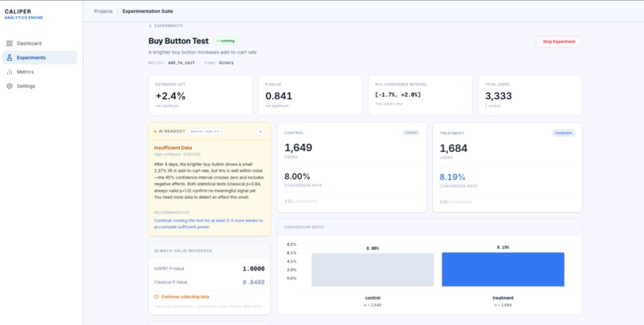The image size is (644, 325).
Task: Click the 138 conversions text
Action: pyautogui.click(x=455, y=202)
